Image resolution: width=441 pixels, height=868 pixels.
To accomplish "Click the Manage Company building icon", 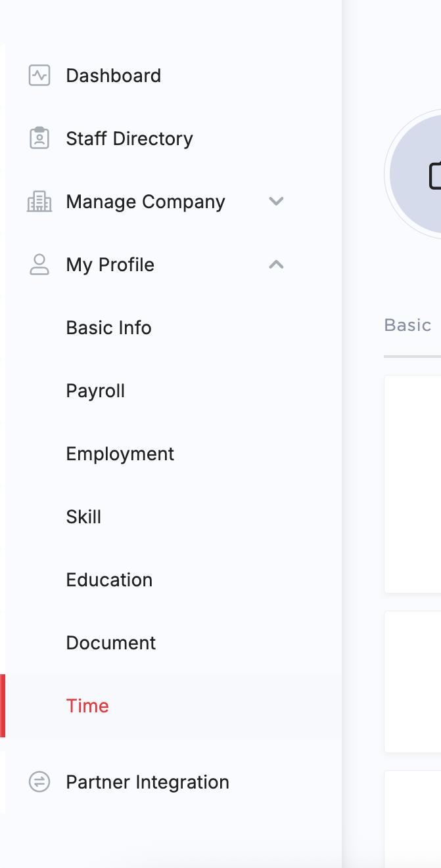I will coord(39,202).
